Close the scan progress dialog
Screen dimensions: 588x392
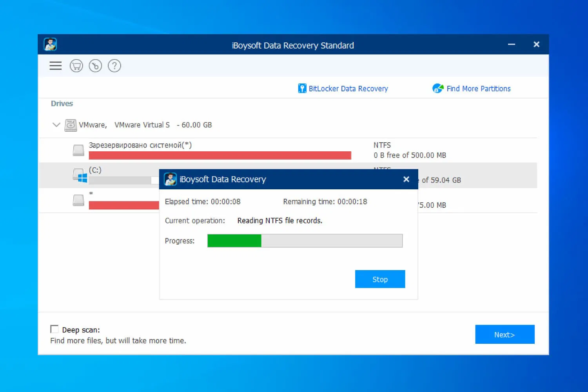point(406,179)
